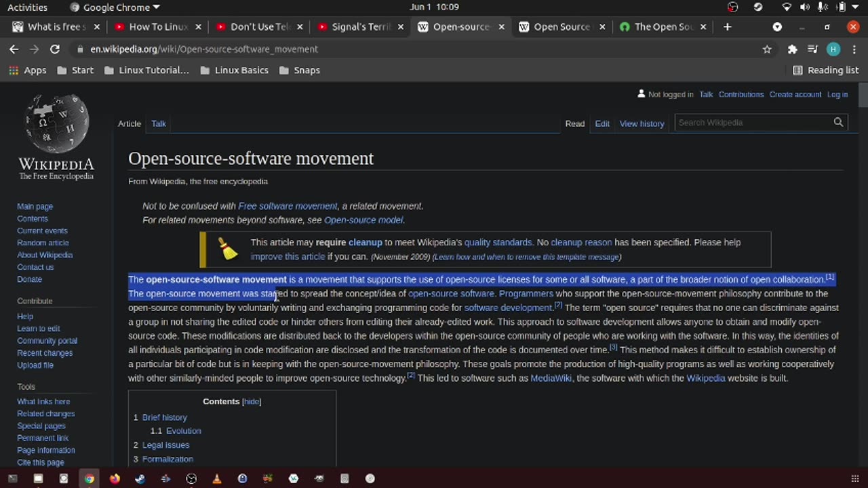Open the media controls icon in toolbar
This screenshot has width=868, height=488.
click(x=812, y=49)
